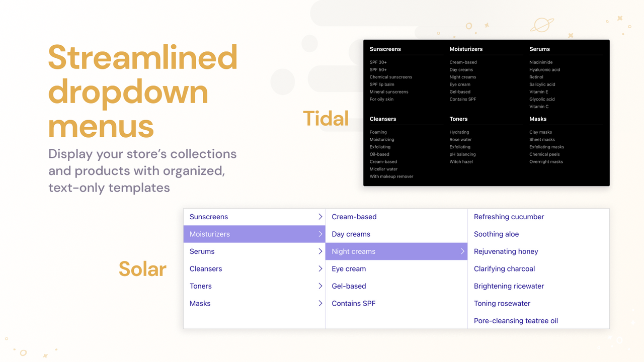
Task: Expand the Toners chevron in Solar menu
Action: (x=320, y=286)
